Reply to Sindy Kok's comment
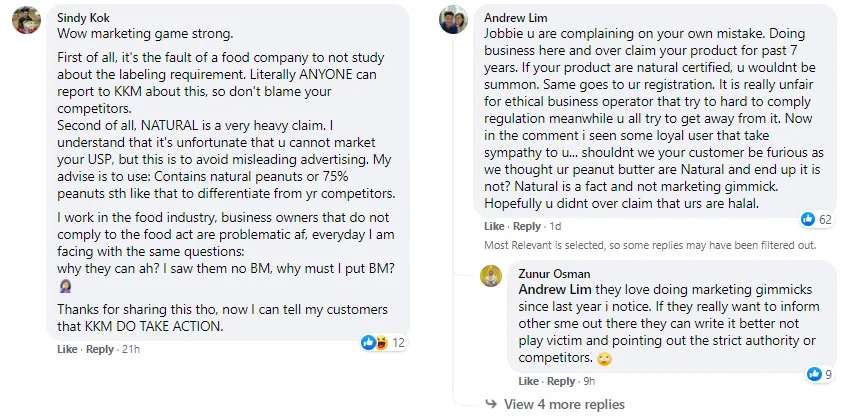This screenshot has height=418, width=857. pyautogui.click(x=99, y=349)
